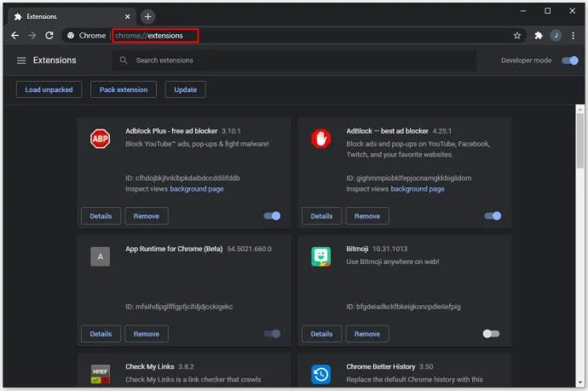Go back using the browser back arrow
The width and height of the screenshot is (588, 391).
[x=15, y=35]
